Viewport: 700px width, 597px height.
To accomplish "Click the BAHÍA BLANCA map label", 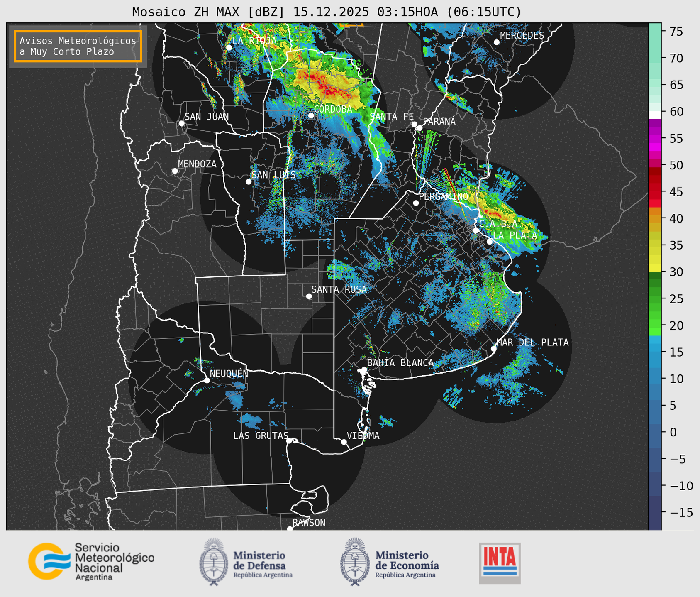I will [x=400, y=363].
